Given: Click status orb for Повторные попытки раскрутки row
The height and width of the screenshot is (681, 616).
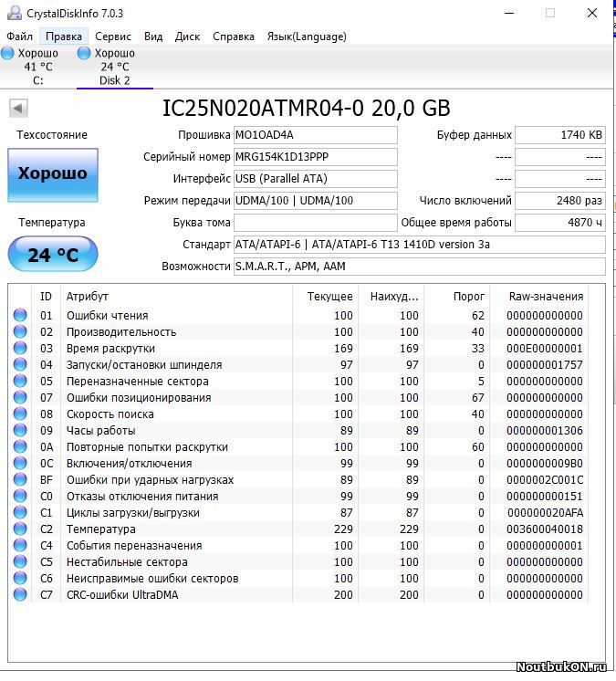Looking at the screenshot, I should 20,447.
